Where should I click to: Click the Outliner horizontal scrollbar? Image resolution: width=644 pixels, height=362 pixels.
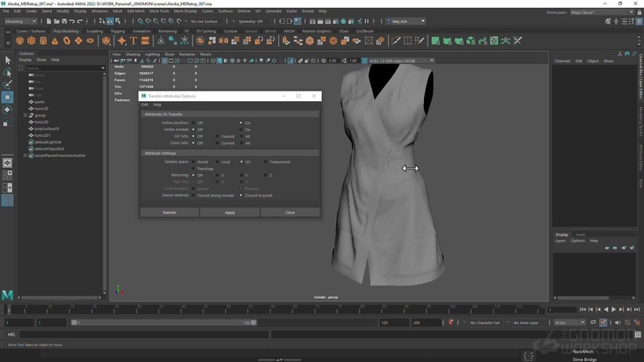click(60, 298)
